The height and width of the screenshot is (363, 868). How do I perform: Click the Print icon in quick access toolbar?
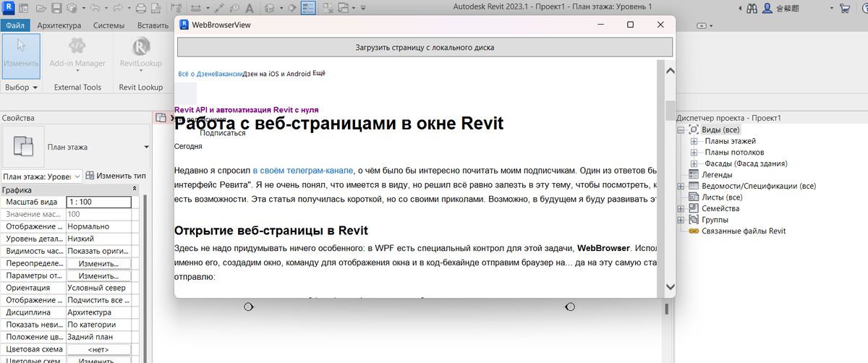pyautogui.click(x=140, y=8)
